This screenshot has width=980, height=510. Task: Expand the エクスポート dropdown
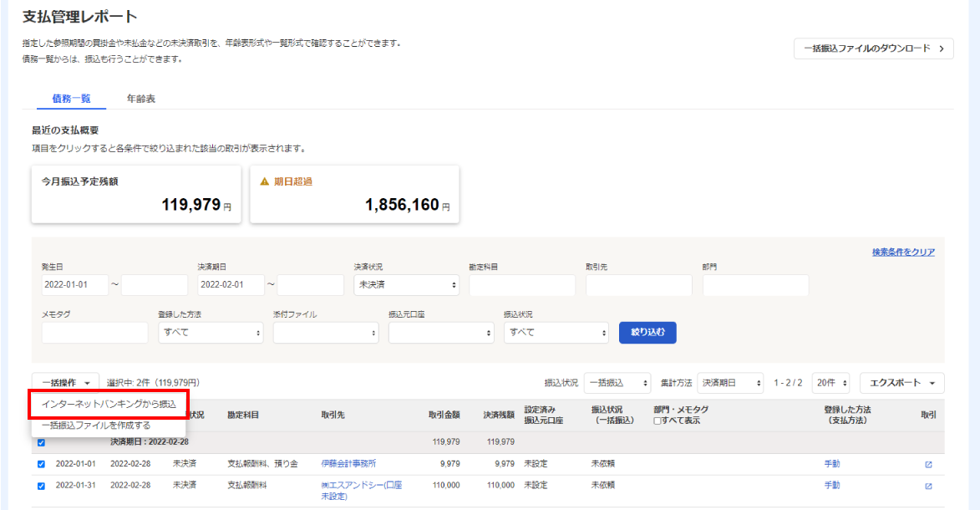click(901, 383)
